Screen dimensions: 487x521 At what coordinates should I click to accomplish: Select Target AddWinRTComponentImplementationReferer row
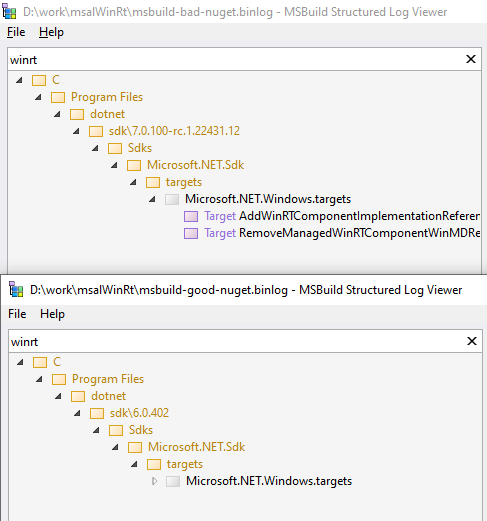[x=332, y=216]
